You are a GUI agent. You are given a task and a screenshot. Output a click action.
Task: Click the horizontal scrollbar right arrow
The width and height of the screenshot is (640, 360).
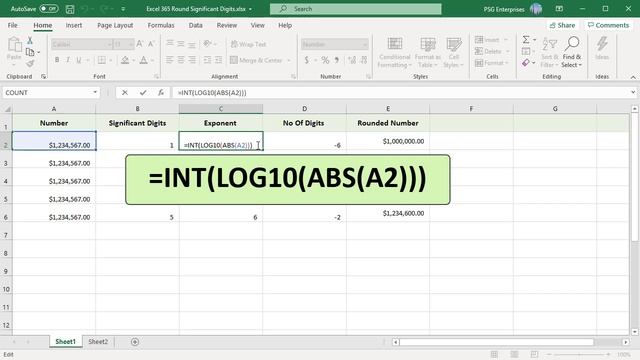tap(626, 342)
